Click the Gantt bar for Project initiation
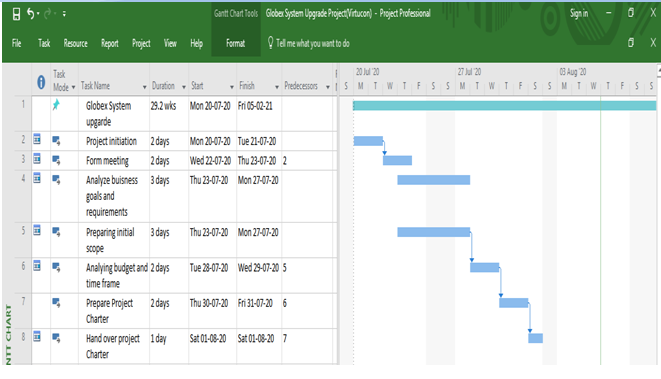This screenshot has height=379, width=661. (368, 141)
